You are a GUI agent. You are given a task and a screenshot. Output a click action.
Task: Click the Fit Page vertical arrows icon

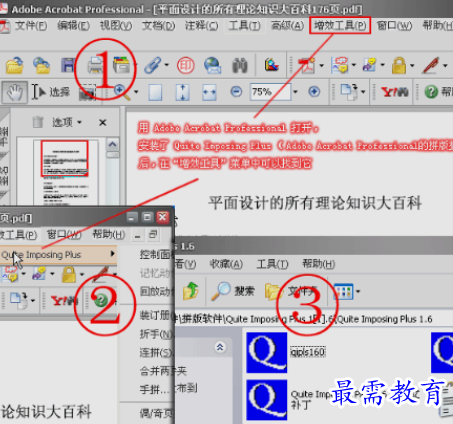click(182, 92)
